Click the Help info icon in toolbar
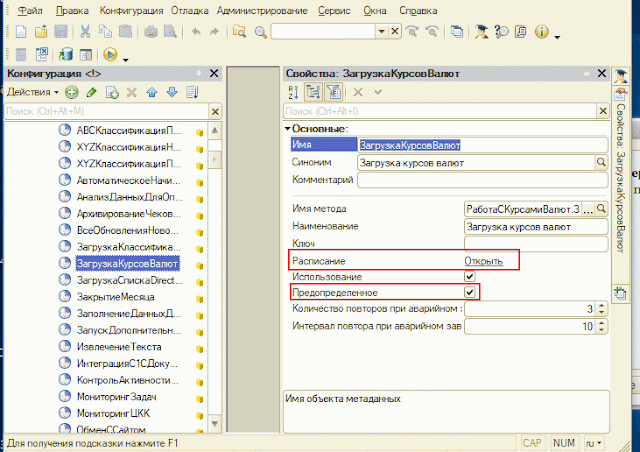640x452 pixels. 542,31
